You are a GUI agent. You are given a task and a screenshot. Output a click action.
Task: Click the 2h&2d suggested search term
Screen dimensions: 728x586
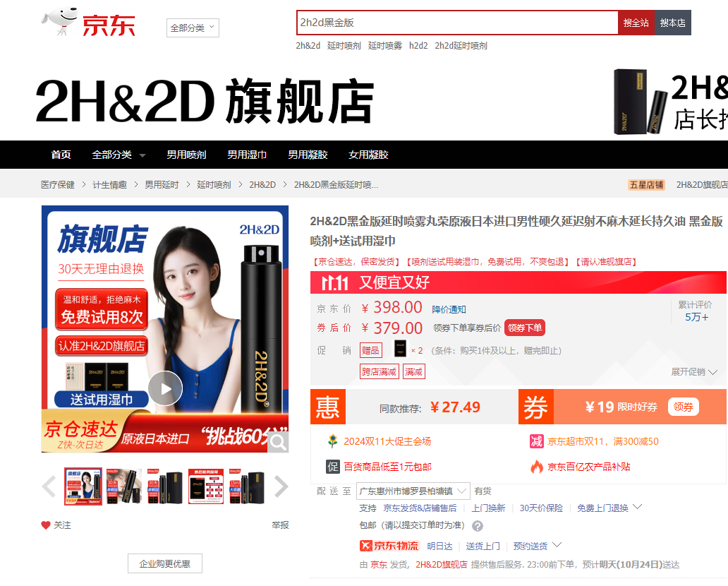pyautogui.click(x=308, y=46)
